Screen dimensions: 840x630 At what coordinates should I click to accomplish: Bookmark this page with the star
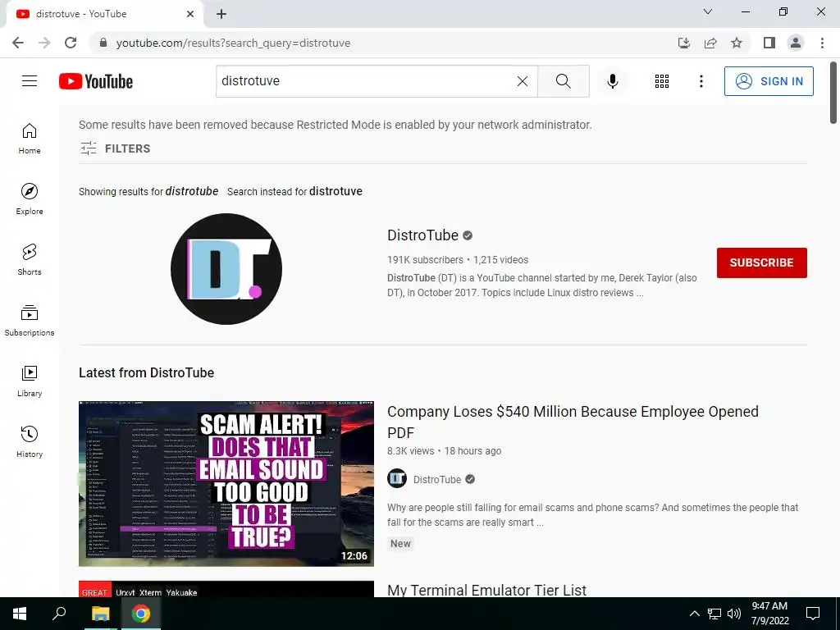[x=737, y=43]
